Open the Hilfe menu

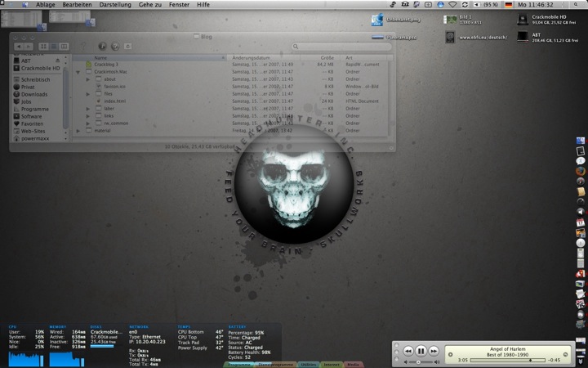tap(203, 5)
